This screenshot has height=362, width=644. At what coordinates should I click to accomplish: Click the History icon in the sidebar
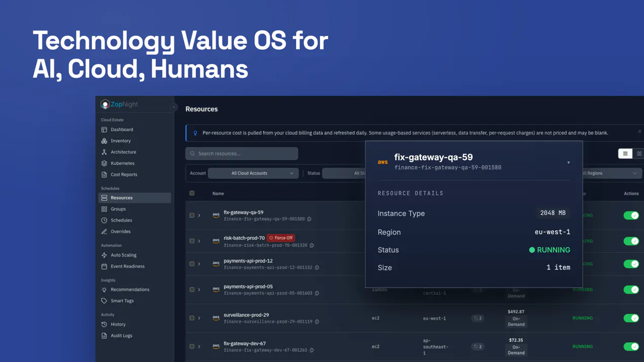tap(104, 324)
